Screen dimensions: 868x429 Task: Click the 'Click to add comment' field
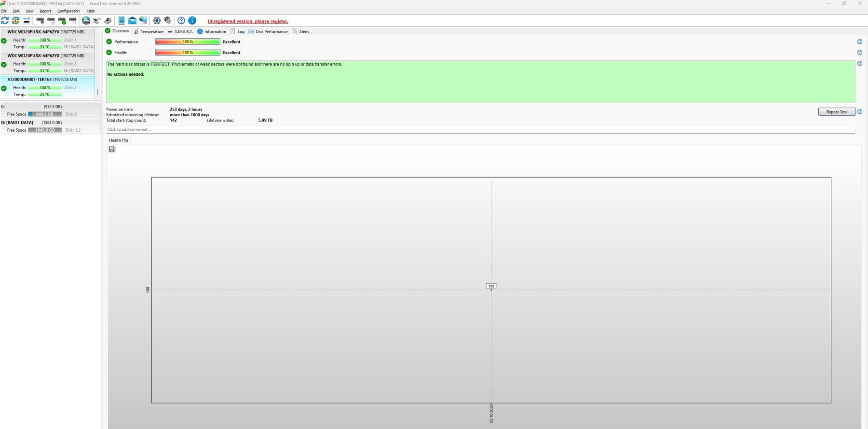pos(480,130)
